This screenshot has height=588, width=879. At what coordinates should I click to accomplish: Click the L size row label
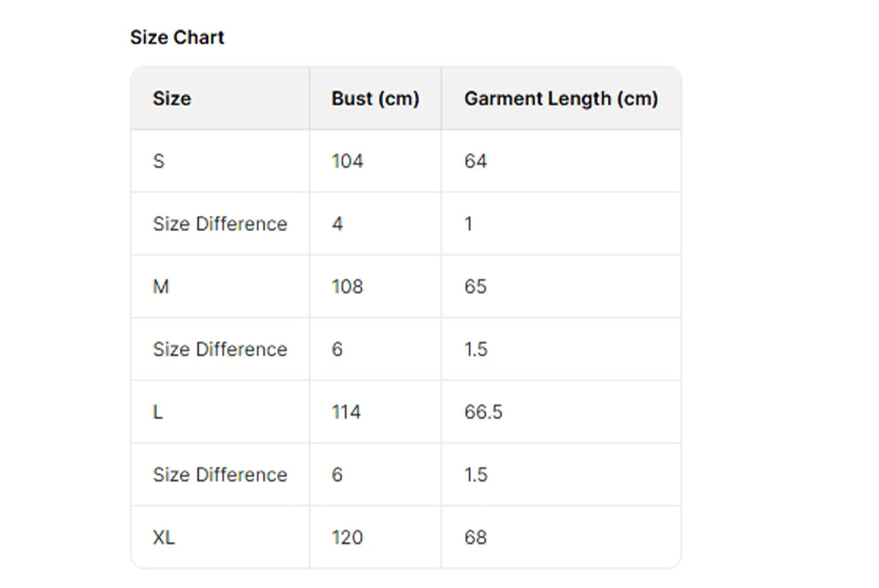point(158,412)
